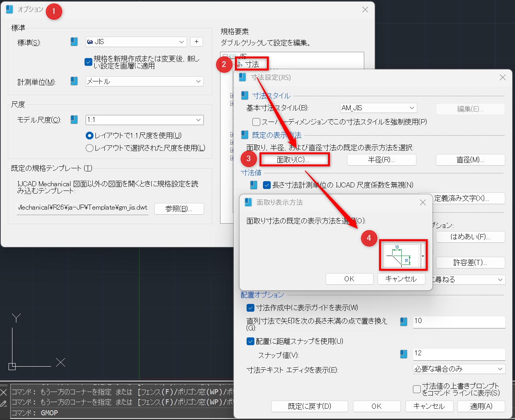
Task: Click the 定義済み文字(X)... button
Action: click(x=469, y=198)
